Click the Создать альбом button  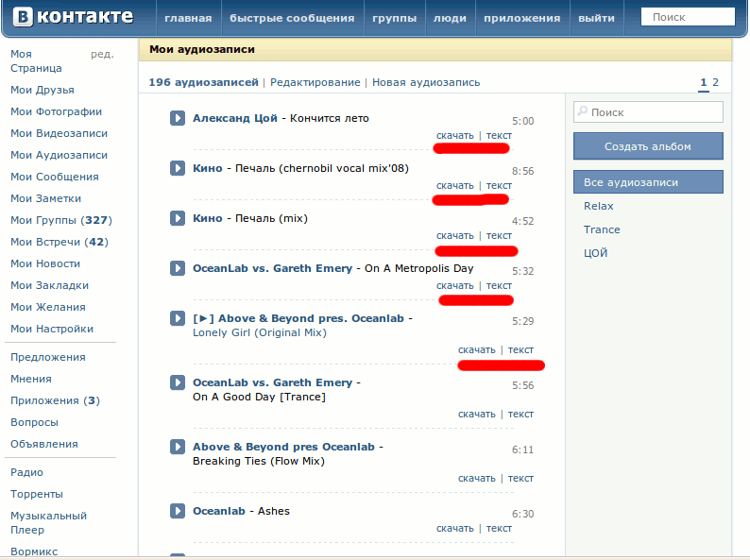coord(648,146)
